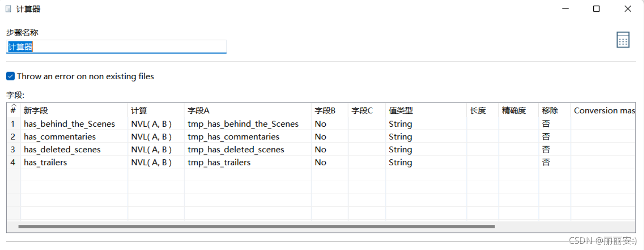Click field B value No in row 3
This screenshot has width=644, height=250.
[330, 149]
